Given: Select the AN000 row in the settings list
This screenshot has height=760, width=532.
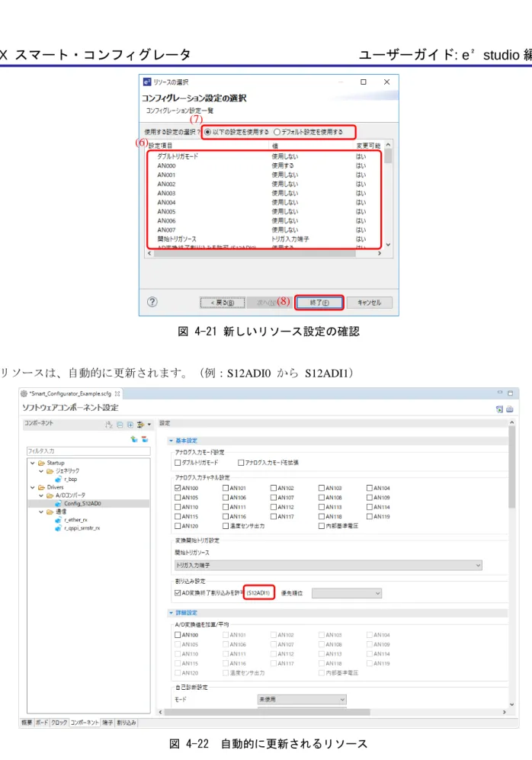Looking at the screenshot, I should click(264, 165).
